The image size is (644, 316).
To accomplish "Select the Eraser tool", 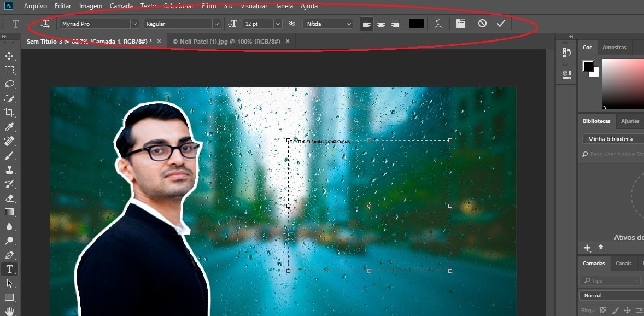I will 9,198.
